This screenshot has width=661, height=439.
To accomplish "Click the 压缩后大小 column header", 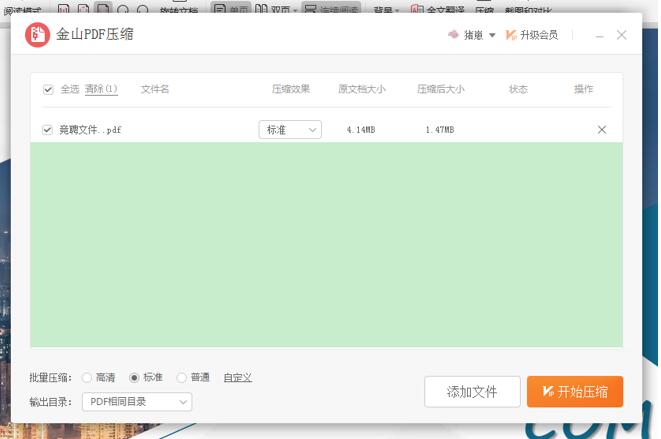I will coord(441,89).
